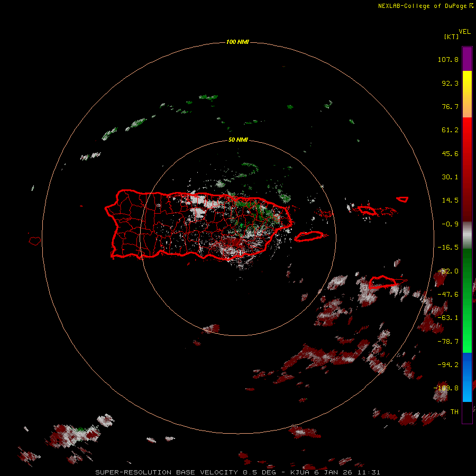476x476 pixels.
Task: Click the NEXLAB-College of DuPage watermark text
Action: point(425,6)
